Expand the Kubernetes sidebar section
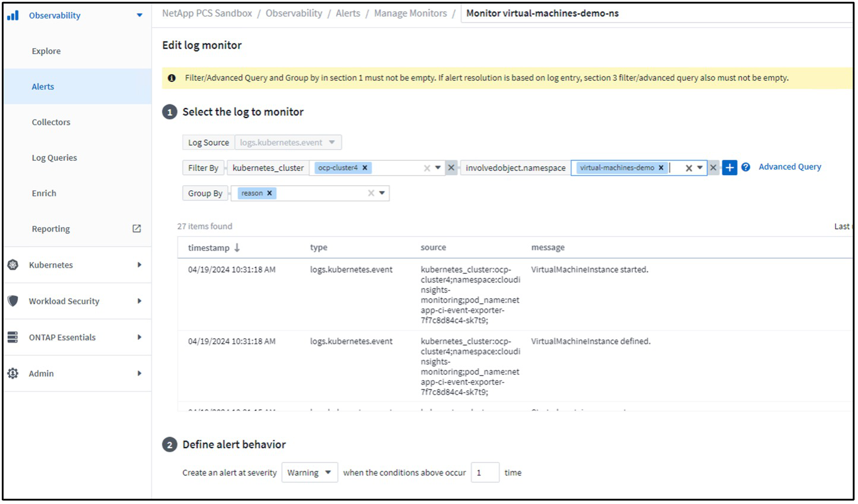The width and height of the screenshot is (858, 504). pyautogui.click(x=139, y=265)
